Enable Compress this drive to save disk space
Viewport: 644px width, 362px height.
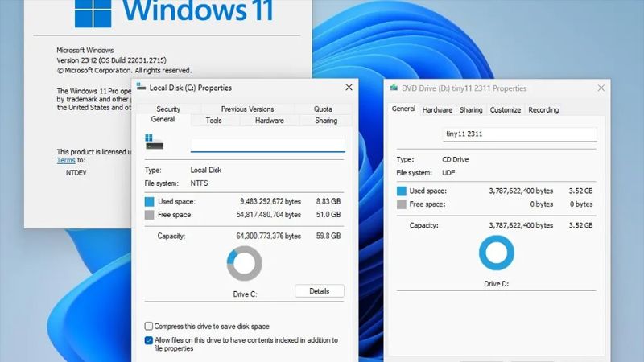[x=149, y=327]
